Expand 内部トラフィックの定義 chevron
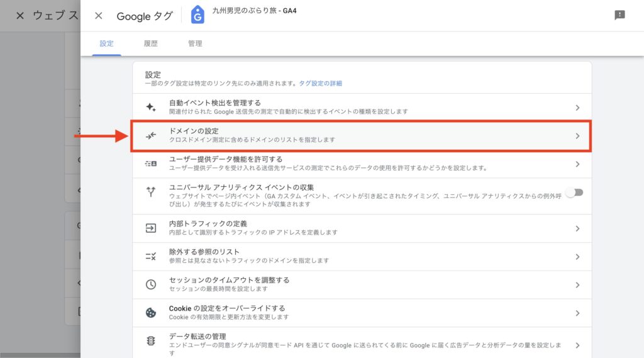This screenshot has height=358, width=644. point(577,228)
